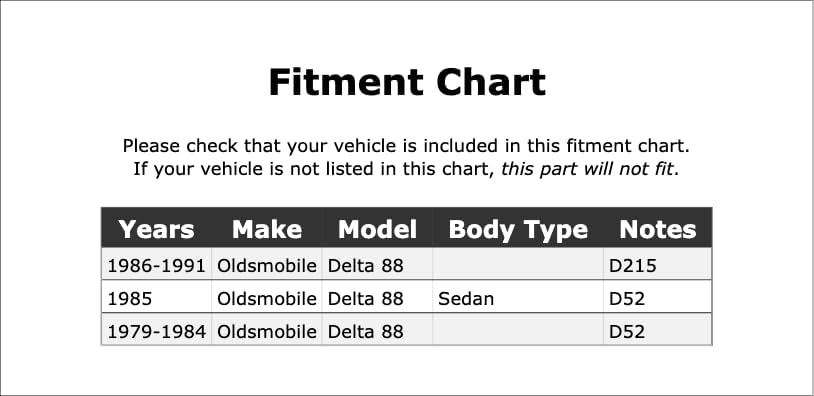This screenshot has width=814, height=396.
Task: Click the italic 'this part will not fit' text
Action: tap(587, 169)
